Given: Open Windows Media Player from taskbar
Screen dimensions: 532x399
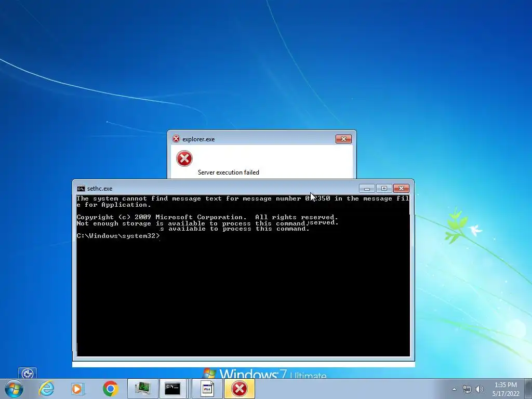Looking at the screenshot, I should [x=77, y=389].
